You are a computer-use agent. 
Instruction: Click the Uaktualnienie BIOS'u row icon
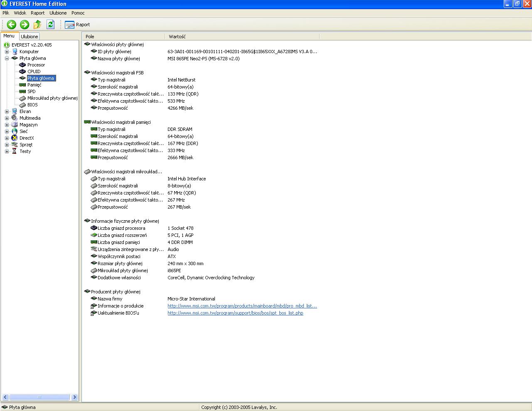[x=94, y=313]
